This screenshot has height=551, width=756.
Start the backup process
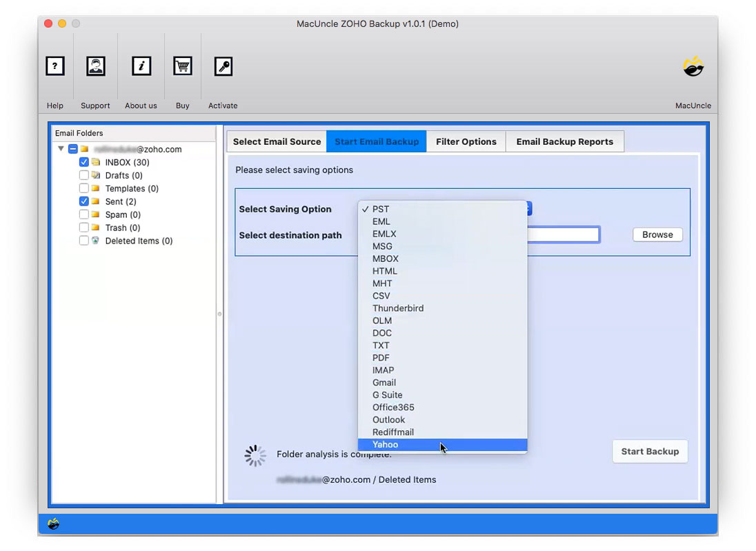(x=649, y=451)
